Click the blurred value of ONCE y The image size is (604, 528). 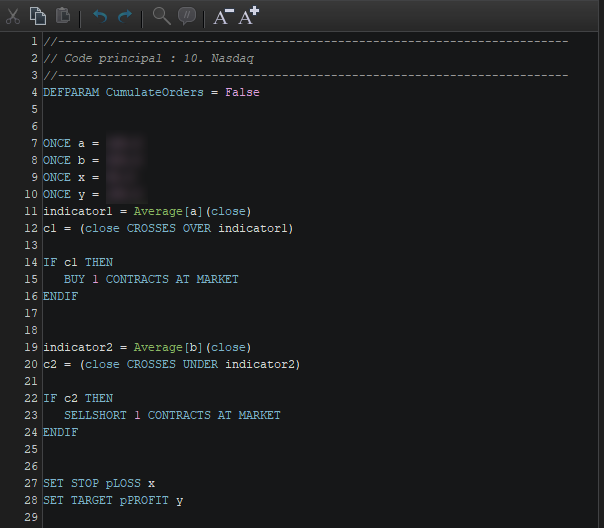pos(128,194)
